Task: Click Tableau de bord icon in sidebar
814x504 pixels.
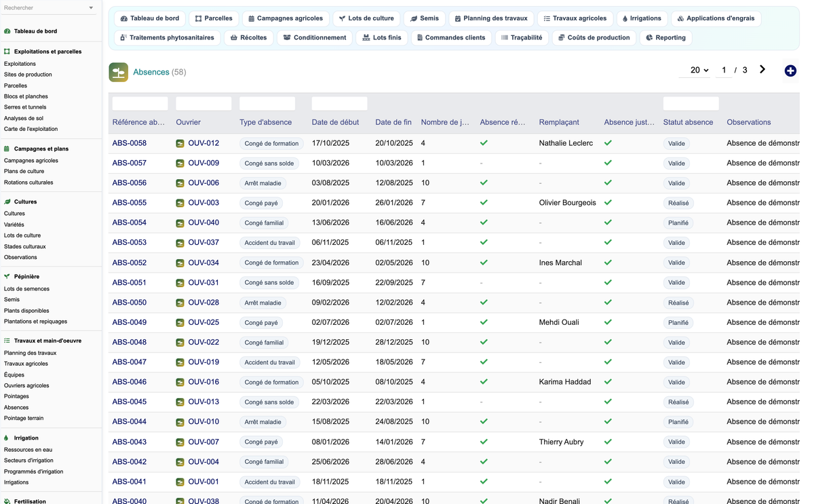Action: pos(7,31)
